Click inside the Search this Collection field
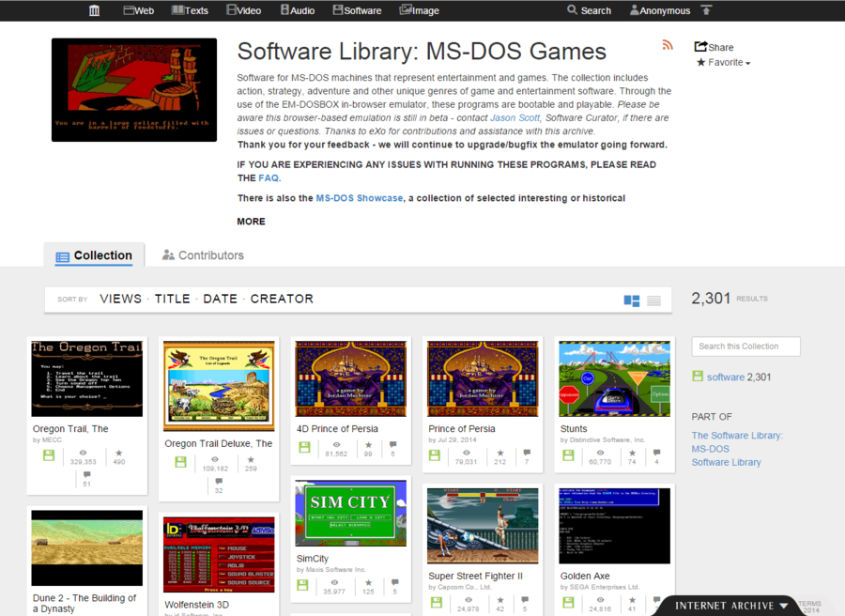 point(745,346)
